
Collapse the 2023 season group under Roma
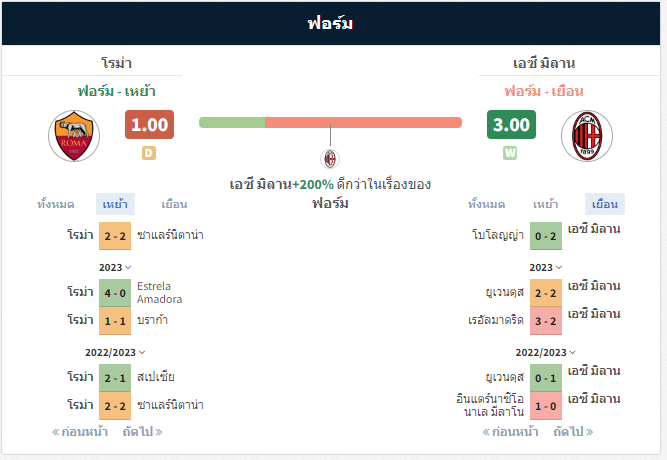coord(115,268)
